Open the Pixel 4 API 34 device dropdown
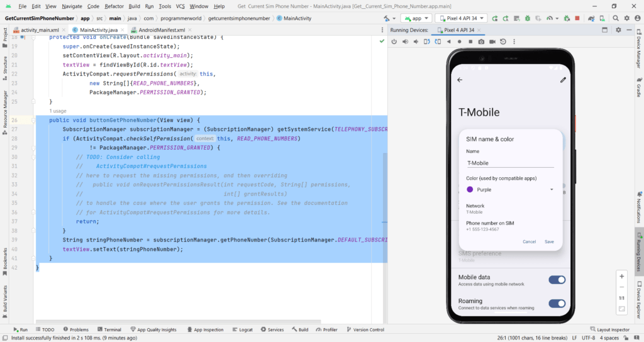This screenshot has height=342, width=644. pyautogui.click(x=462, y=18)
